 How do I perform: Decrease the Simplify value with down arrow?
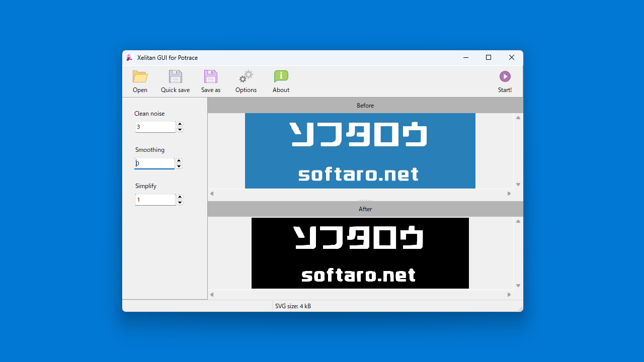click(180, 203)
